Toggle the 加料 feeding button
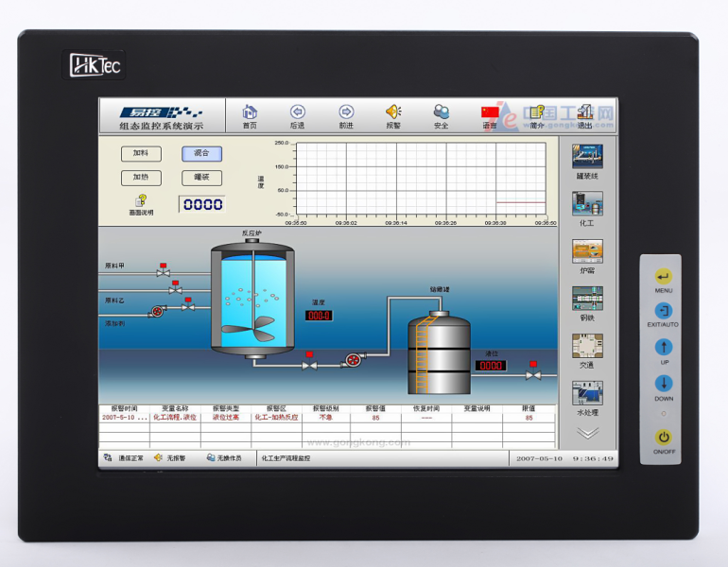The height and width of the screenshot is (567, 728). [141, 154]
